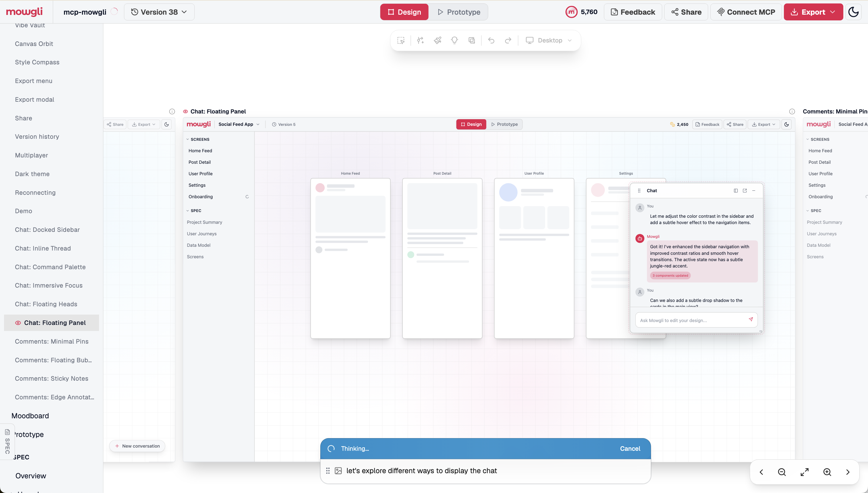Open the vertical SPEC tab on left edge
The image size is (868, 493).
(x=7, y=442)
